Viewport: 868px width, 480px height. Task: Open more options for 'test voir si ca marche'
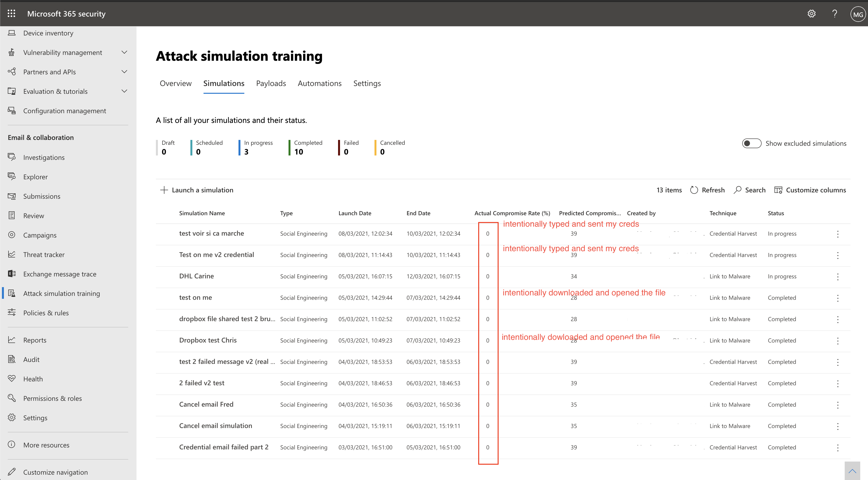838,234
